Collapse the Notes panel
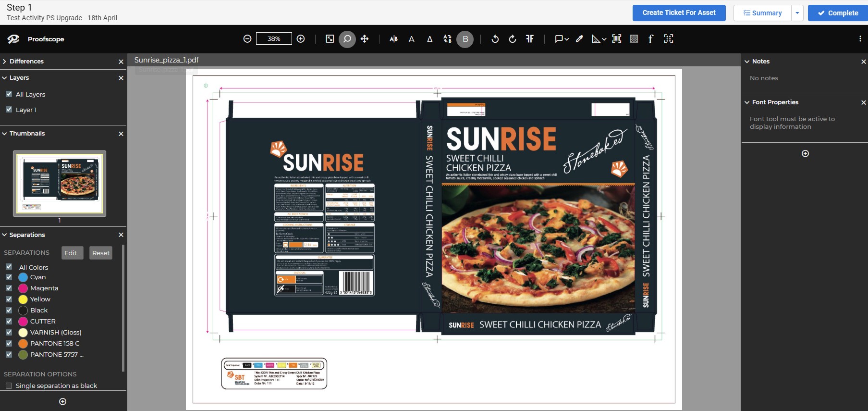 click(x=747, y=62)
